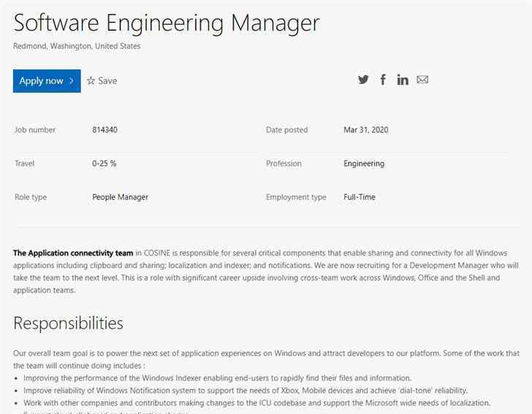Select the Role type label
Viewport: 532px width, 414px height.
coord(31,197)
